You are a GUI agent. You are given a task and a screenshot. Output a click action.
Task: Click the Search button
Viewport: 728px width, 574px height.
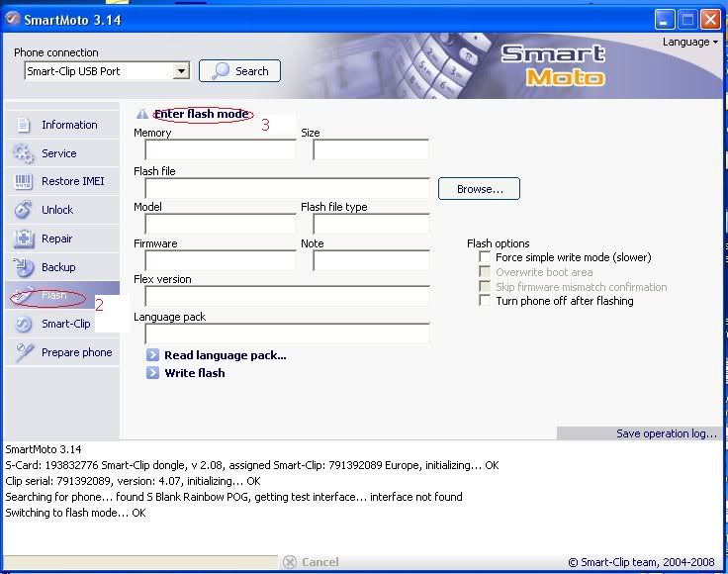(239, 70)
